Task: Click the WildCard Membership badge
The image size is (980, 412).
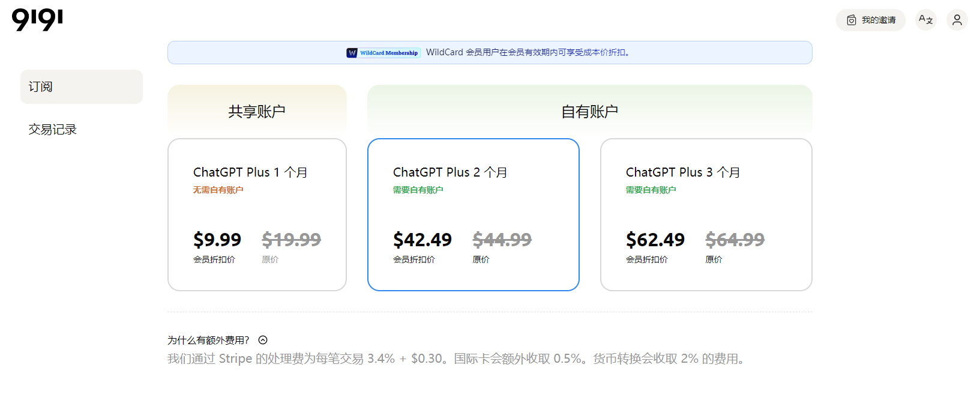Action: point(383,53)
